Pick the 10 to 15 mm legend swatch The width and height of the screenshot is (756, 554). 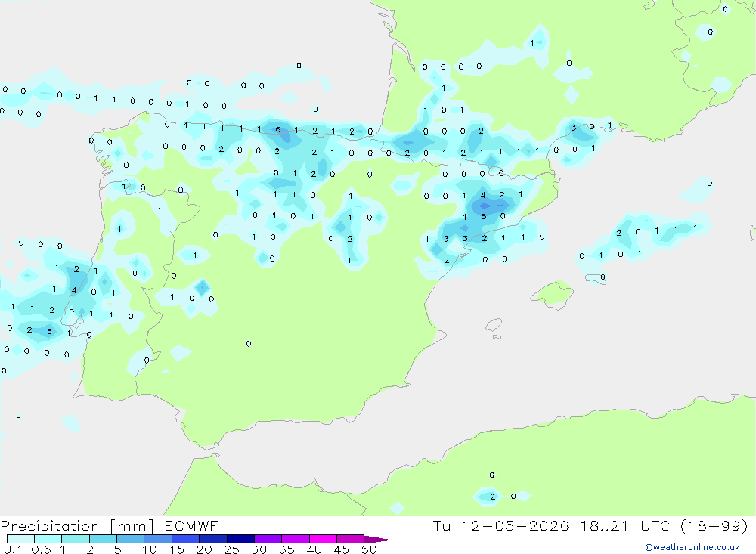pyautogui.click(x=158, y=539)
